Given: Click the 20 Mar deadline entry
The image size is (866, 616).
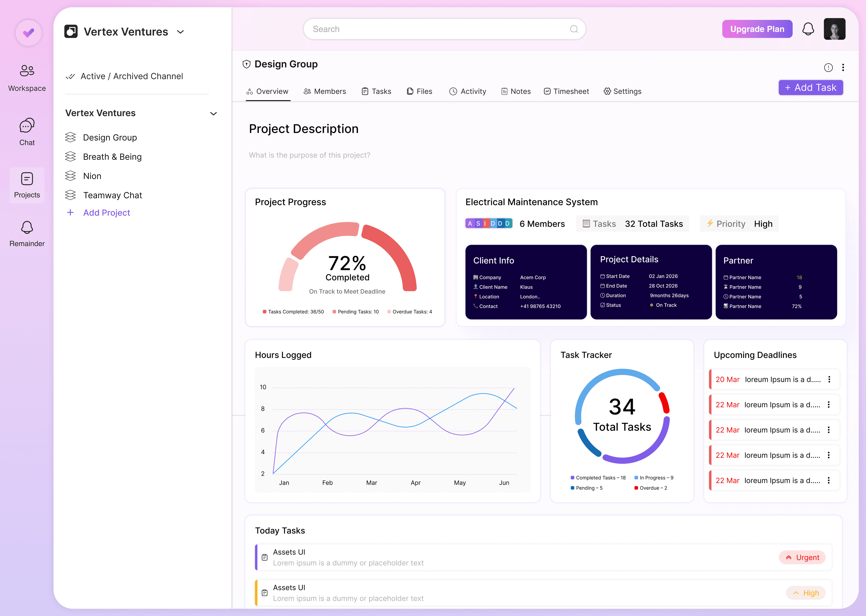Looking at the screenshot, I should (774, 379).
